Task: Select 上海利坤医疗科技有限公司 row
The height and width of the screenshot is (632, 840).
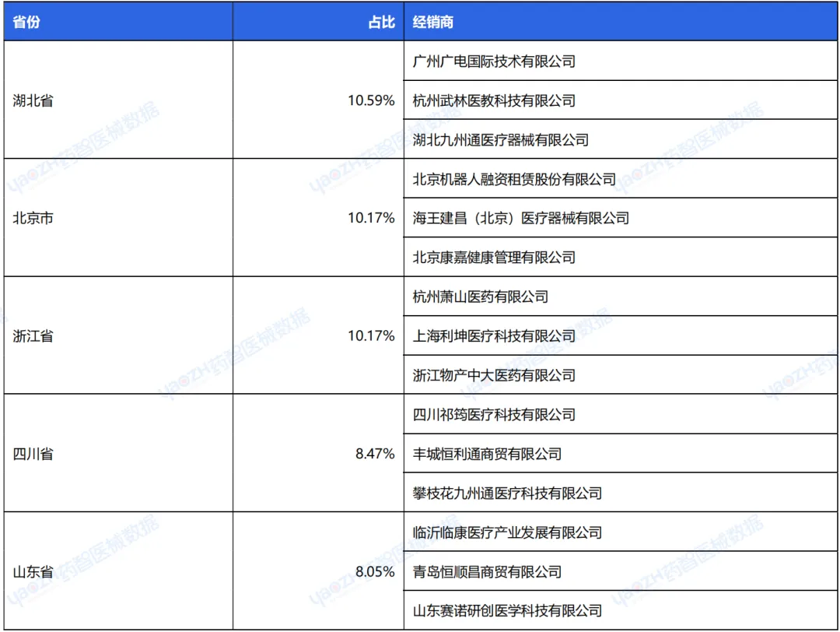Action: pos(621,335)
